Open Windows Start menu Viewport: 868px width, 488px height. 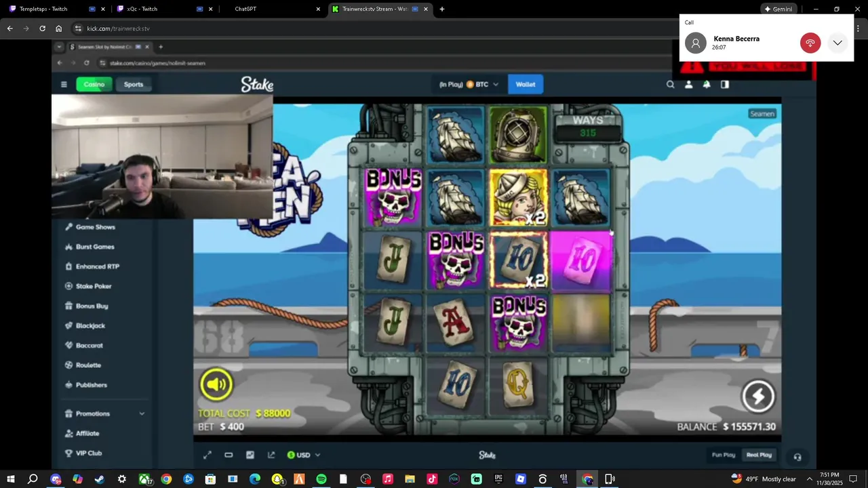click(x=10, y=479)
